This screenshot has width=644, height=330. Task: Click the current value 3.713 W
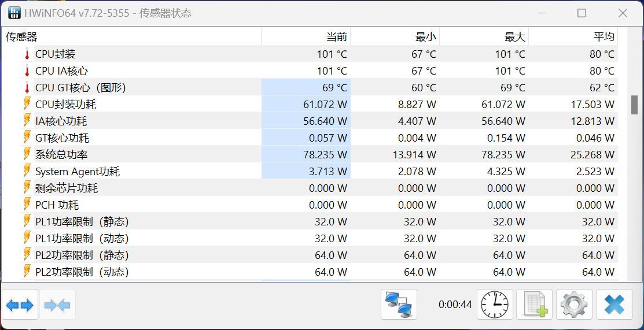[328, 171]
